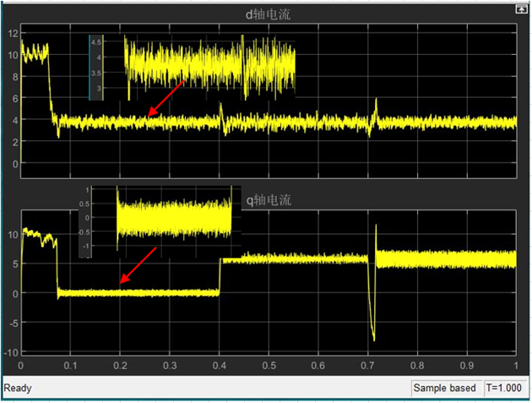
Task: Click the 0.5 time axis label
Action: (269, 366)
